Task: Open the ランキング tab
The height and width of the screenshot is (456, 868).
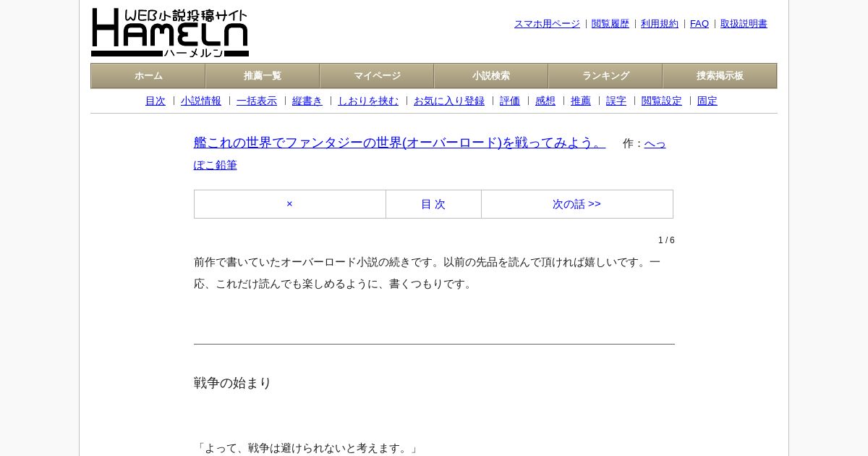Action: [x=605, y=76]
